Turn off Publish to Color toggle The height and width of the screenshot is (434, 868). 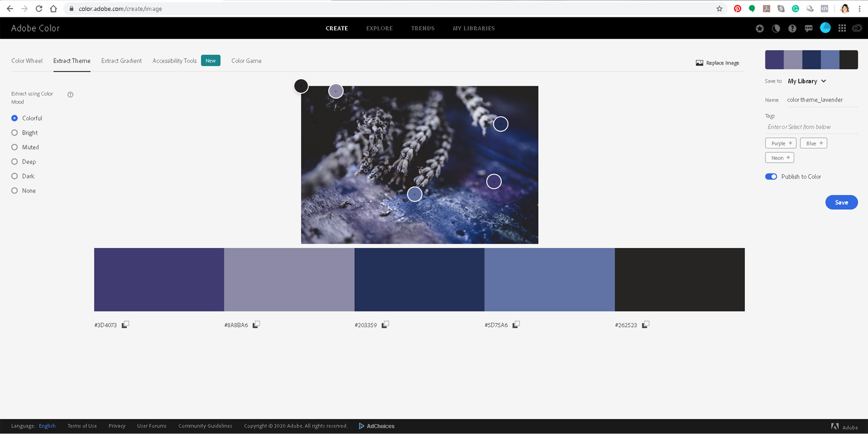[x=771, y=176]
